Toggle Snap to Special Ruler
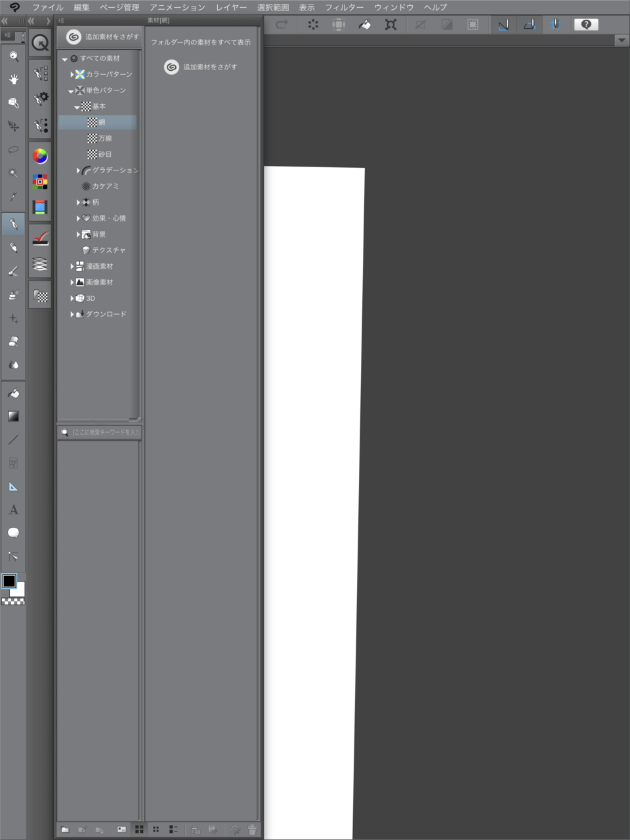 point(529,25)
